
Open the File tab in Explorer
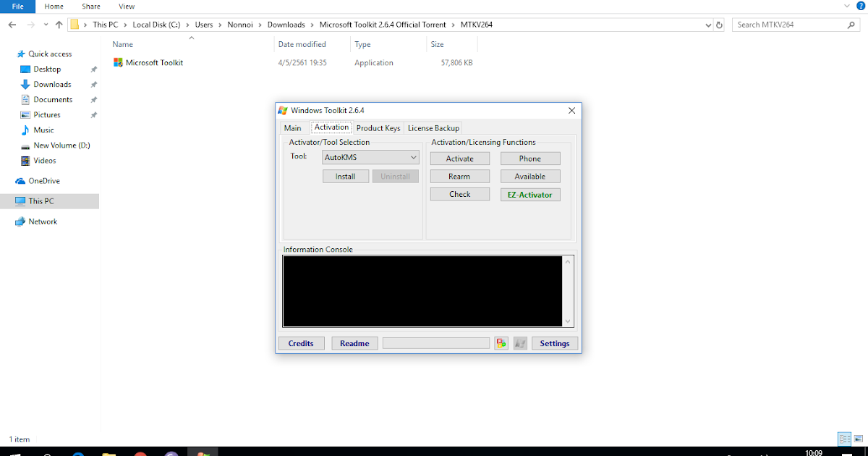18,7
